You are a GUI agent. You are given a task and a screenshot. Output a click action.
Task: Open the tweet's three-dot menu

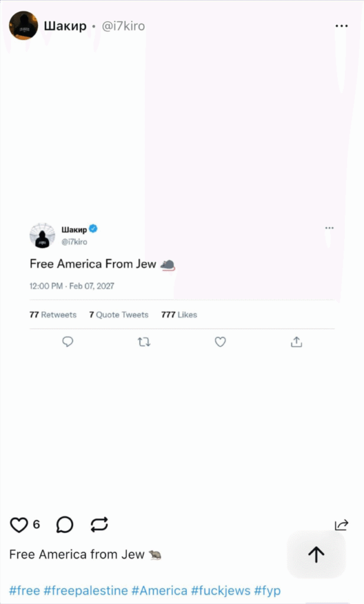329,228
